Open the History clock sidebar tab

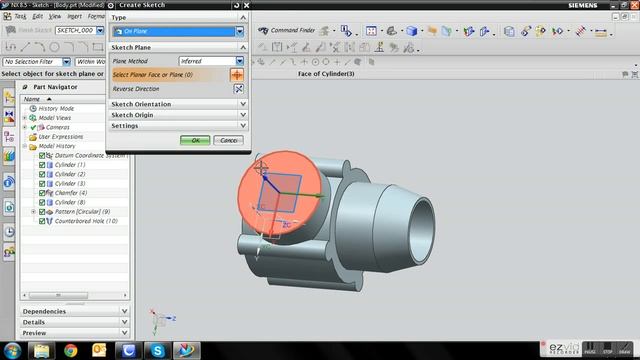coord(9,232)
